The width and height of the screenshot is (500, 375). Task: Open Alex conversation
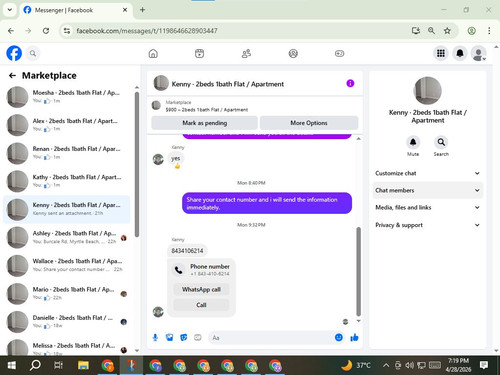(x=67, y=125)
